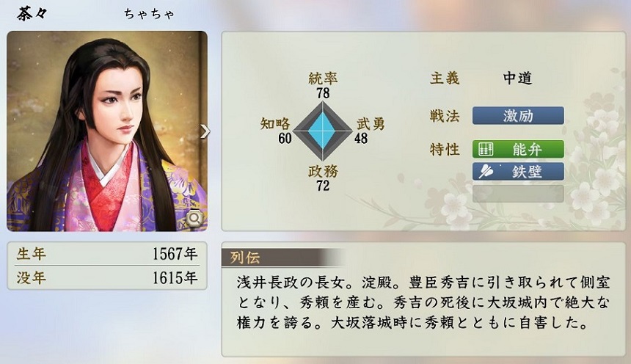Image resolution: width=631 pixels, height=364 pixels.
Task: Select the 激励 tactic button
Action: 518,115
